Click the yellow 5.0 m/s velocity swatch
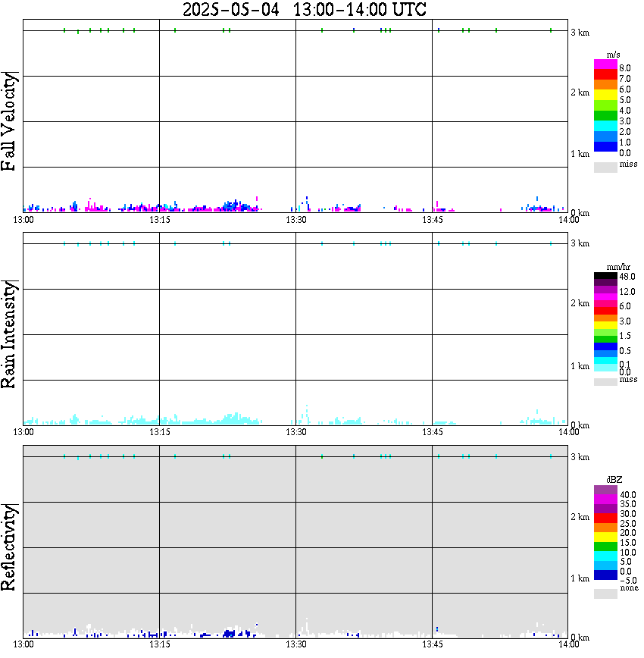The image size is (644, 658). tap(605, 96)
